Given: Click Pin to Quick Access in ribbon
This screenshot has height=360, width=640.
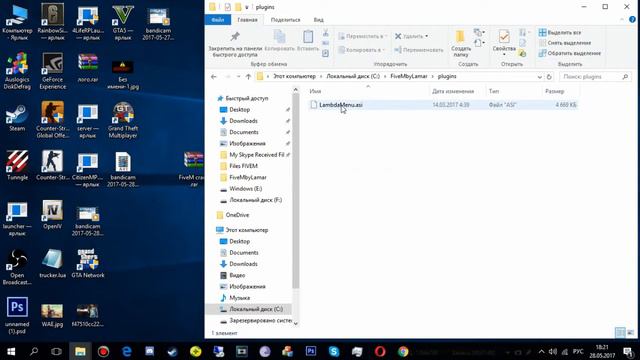Looking at the screenshot, I should point(235,44).
